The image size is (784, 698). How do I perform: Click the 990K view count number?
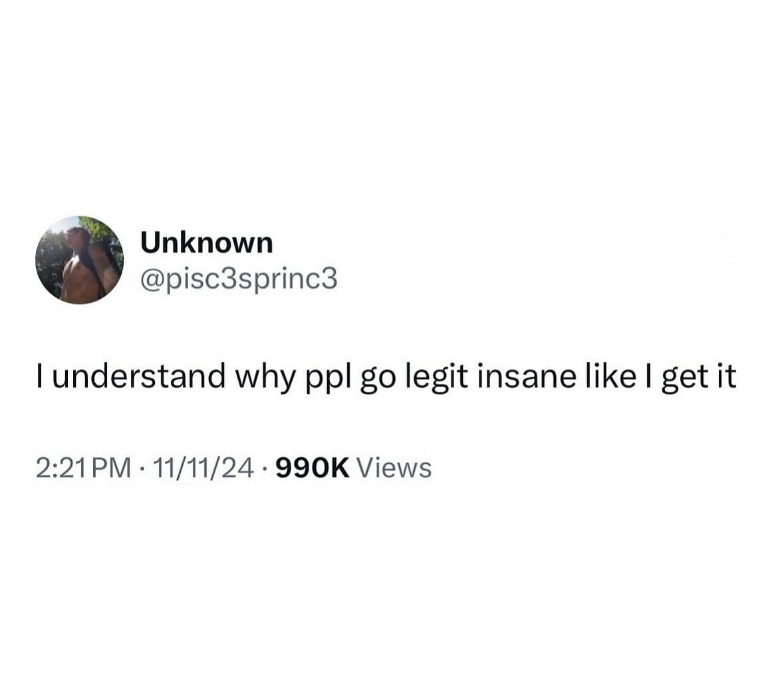coord(313,468)
